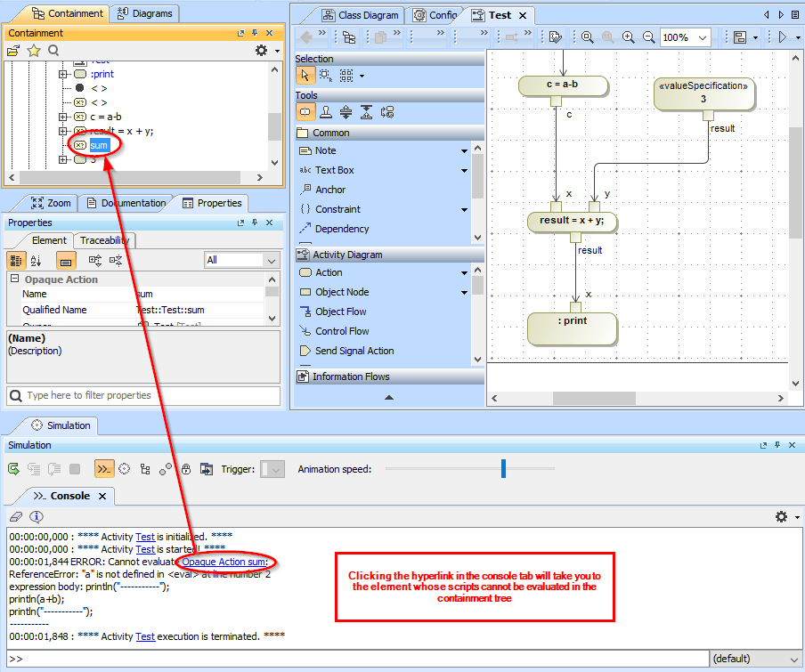805x672 pixels.
Task: Click the Zoom In magnifier icon
Action: pos(629,37)
